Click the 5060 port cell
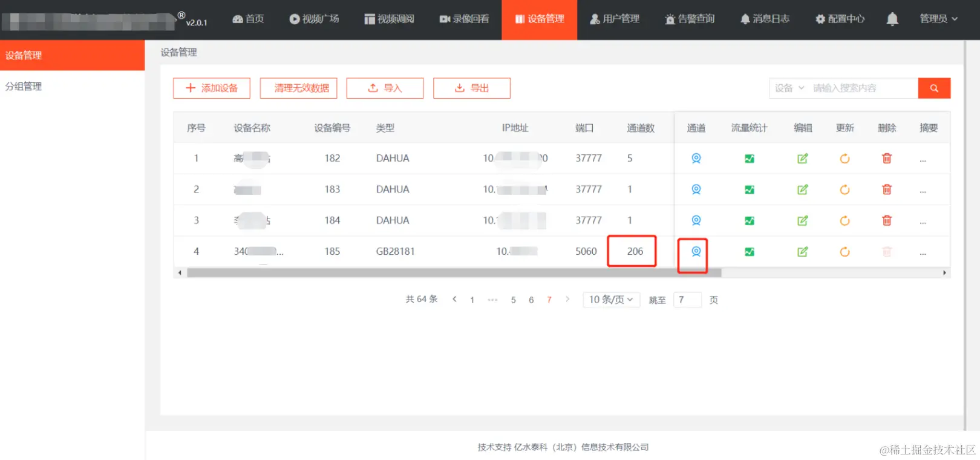Screen dimensions: 980x460 click(x=586, y=251)
